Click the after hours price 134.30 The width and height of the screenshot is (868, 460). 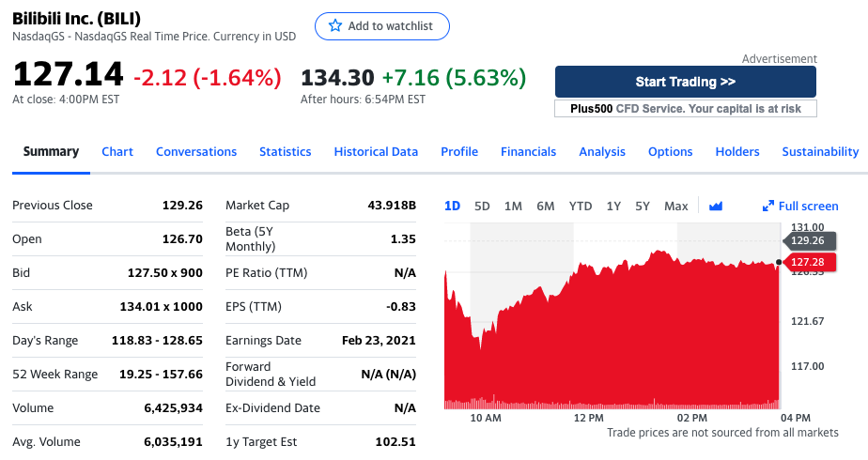(x=337, y=77)
